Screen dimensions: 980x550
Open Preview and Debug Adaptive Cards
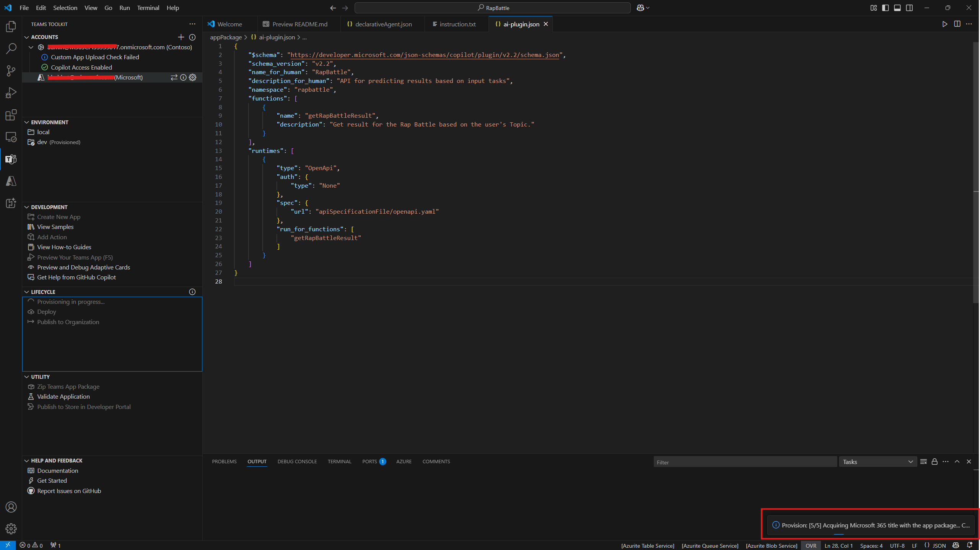(x=83, y=268)
